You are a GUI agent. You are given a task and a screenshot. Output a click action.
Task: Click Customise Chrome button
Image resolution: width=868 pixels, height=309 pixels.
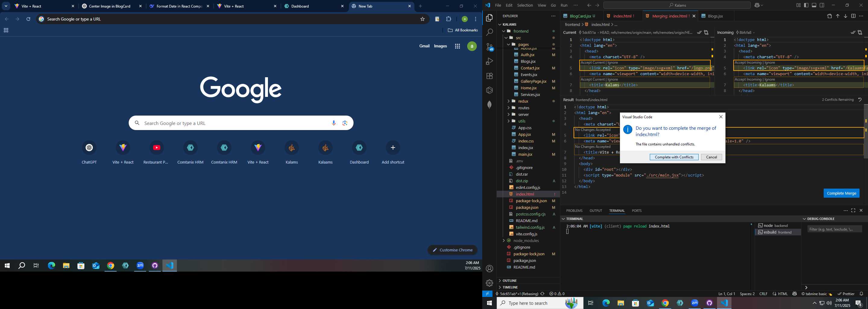click(452, 250)
